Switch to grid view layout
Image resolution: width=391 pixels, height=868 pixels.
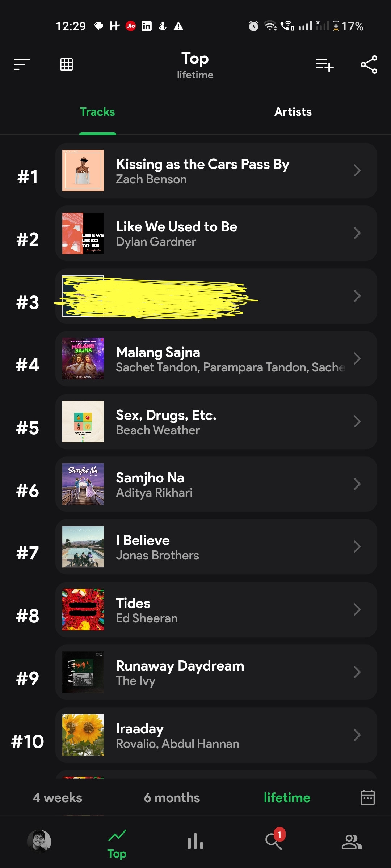pyautogui.click(x=66, y=64)
